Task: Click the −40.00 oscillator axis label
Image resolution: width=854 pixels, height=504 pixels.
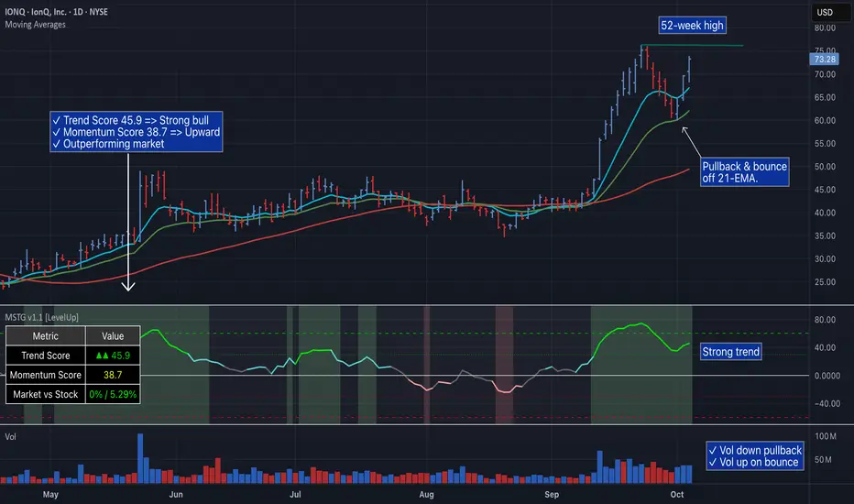Action: tap(827, 404)
